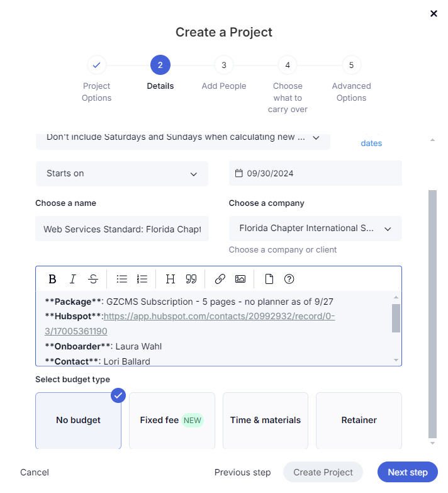The width and height of the screenshot is (448, 493).
Task: Choose Fixed fee budget type
Action: 172,420
